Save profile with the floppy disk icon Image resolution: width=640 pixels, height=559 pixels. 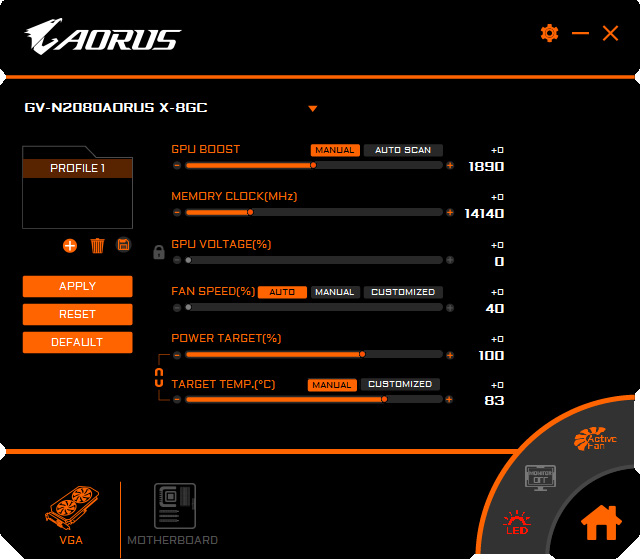coord(123,245)
